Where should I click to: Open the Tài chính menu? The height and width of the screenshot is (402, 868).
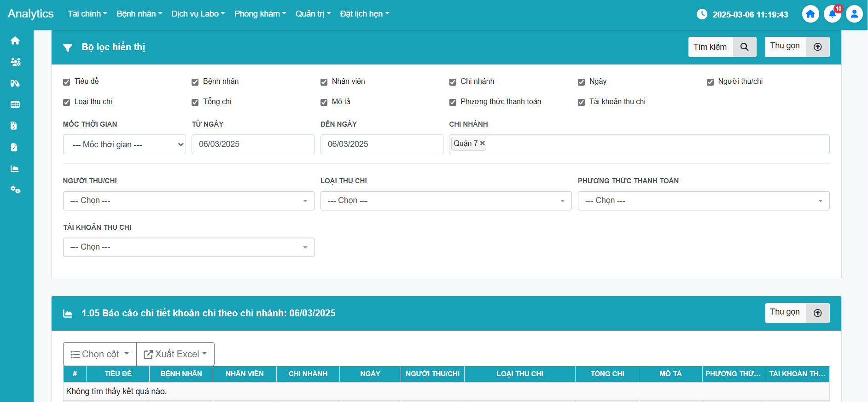87,14
